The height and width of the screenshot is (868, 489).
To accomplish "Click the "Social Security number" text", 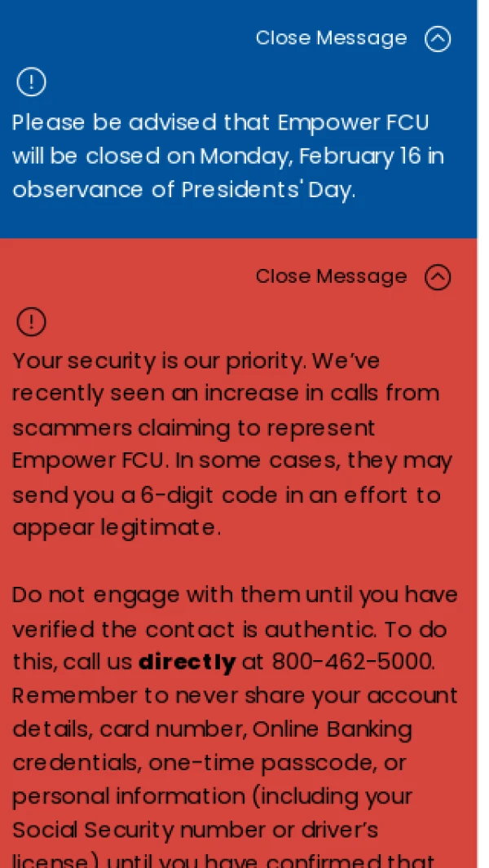I will [x=132, y=830].
